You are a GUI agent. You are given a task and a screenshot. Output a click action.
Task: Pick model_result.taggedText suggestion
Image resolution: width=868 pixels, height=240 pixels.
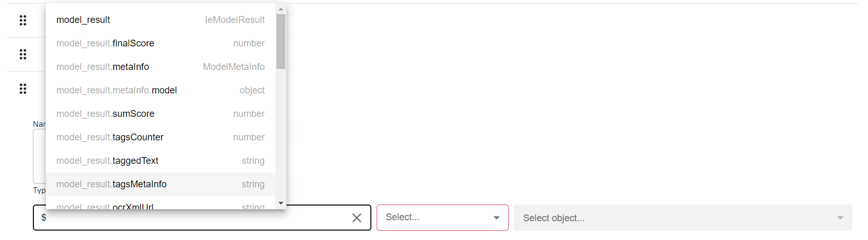click(x=161, y=161)
